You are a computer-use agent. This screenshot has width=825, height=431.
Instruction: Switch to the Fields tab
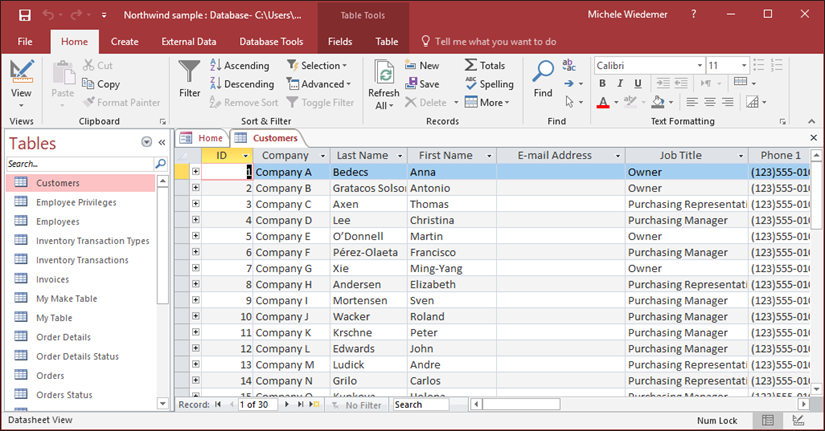pos(340,42)
